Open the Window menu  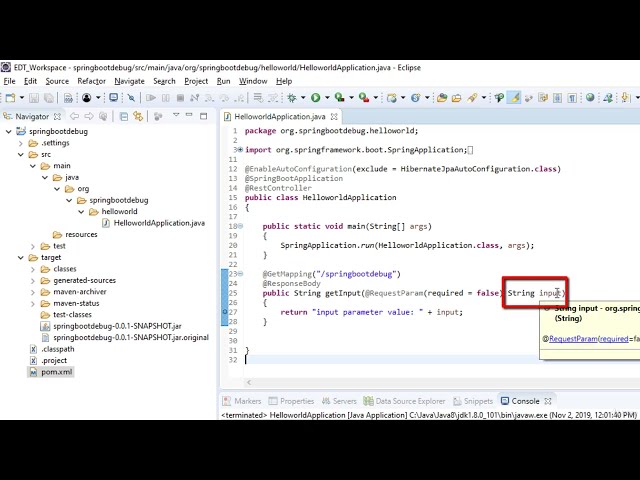tap(253, 81)
